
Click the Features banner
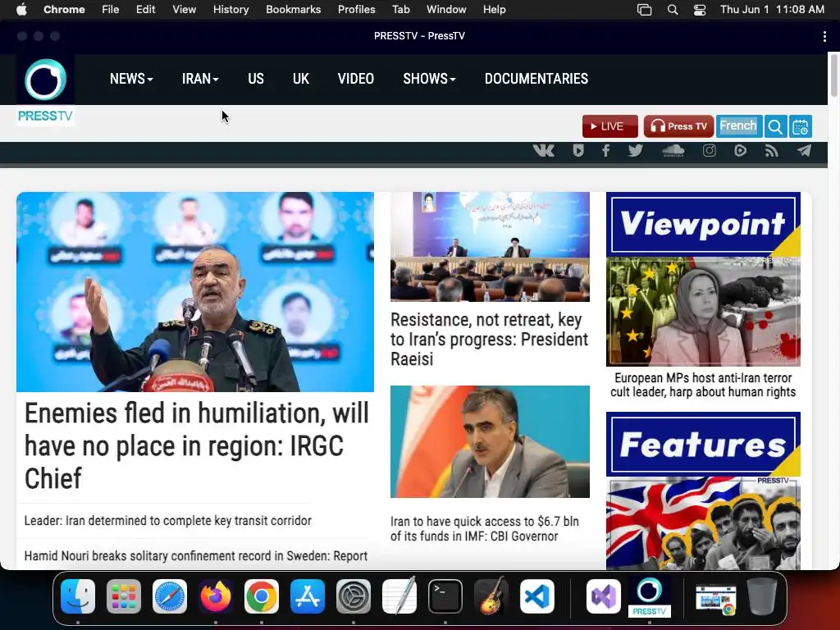click(x=703, y=444)
